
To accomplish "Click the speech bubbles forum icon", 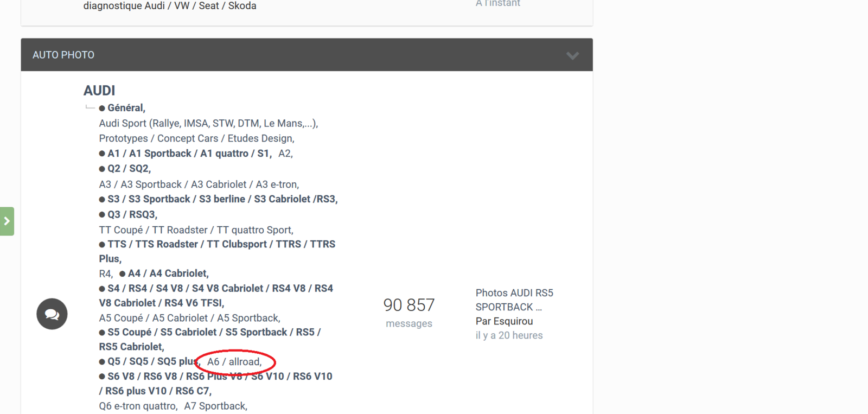I will 52,314.
